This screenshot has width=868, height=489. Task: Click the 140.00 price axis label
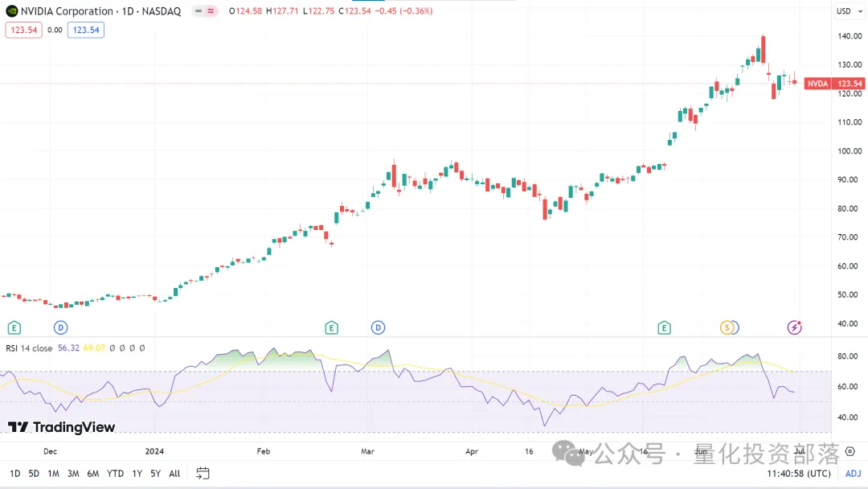(x=850, y=36)
